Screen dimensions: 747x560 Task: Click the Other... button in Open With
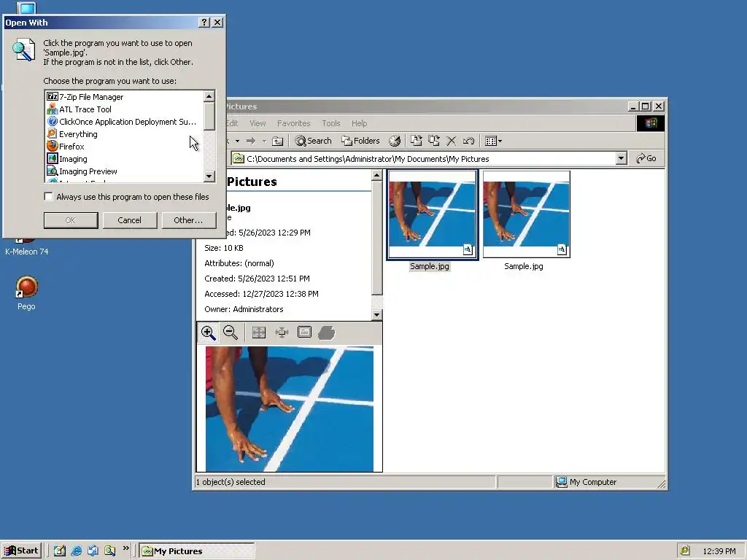tap(188, 220)
